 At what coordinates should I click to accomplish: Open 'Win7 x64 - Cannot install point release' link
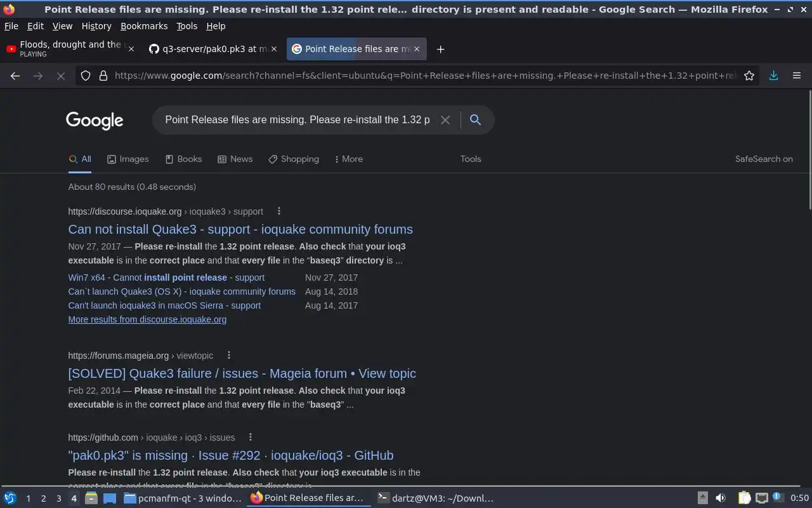(166, 277)
